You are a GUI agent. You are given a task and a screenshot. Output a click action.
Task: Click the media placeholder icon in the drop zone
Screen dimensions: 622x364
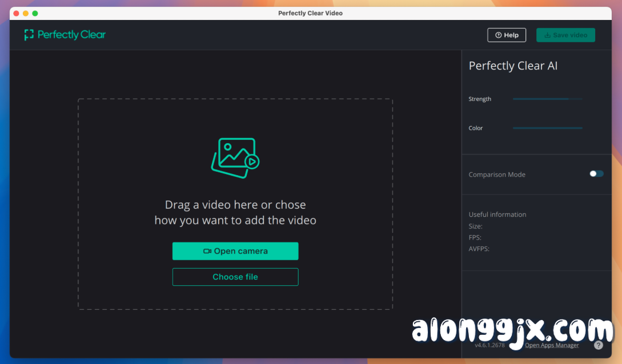[x=235, y=158]
